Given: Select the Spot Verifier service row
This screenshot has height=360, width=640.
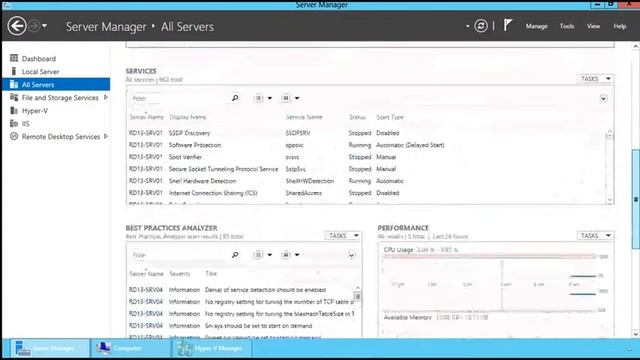Looking at the screenshot, I should pyautogui.click(x=366, y=157).
